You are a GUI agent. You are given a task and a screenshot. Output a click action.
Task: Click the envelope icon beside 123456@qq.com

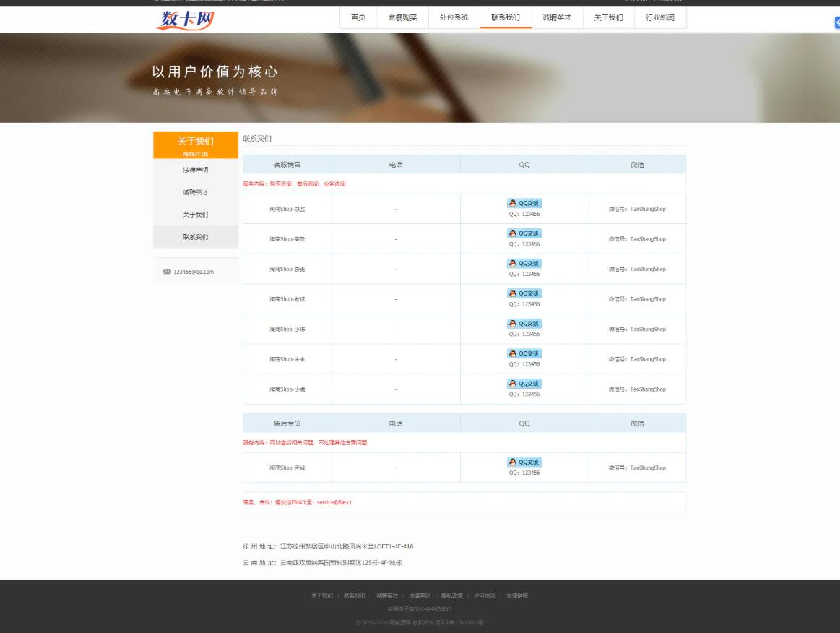click(167, 272)
